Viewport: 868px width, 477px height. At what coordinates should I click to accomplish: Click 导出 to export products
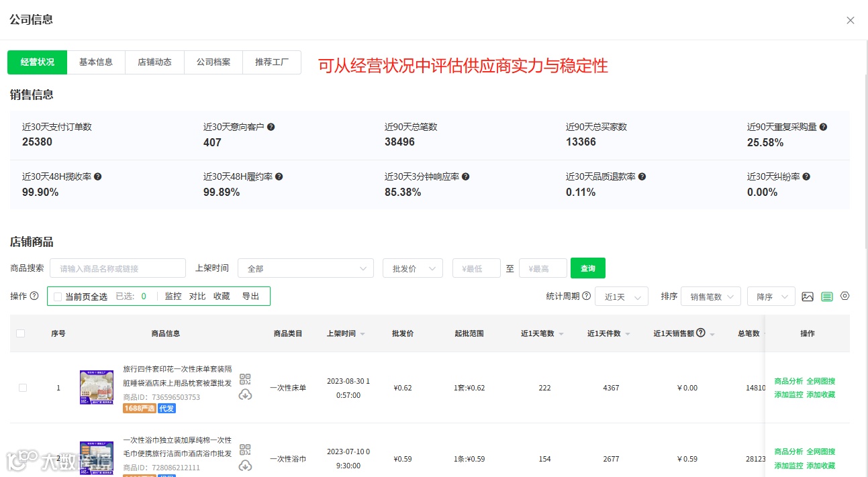pos(250,297)
